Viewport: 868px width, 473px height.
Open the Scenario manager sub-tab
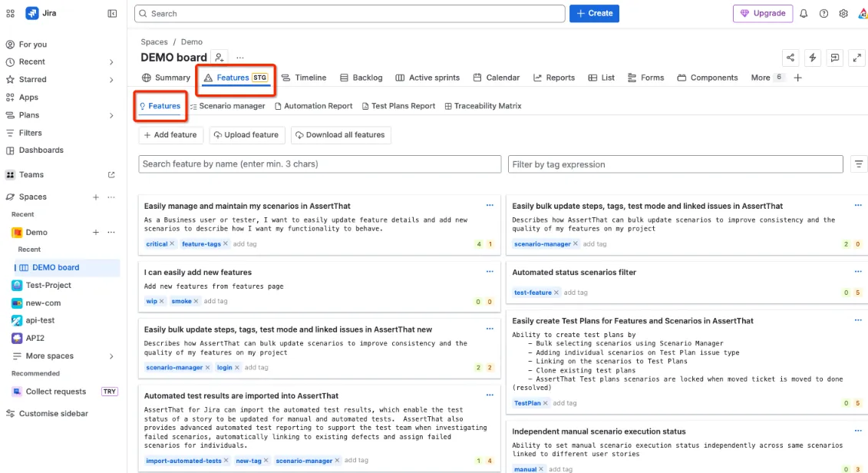click(227, 106)
